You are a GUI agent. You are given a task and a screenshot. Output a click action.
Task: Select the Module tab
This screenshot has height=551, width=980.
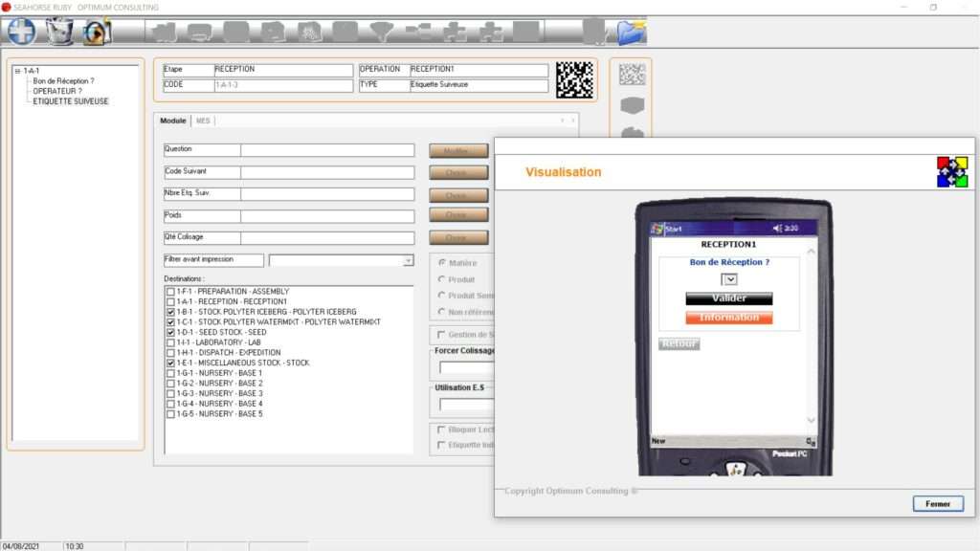[173, 121]
